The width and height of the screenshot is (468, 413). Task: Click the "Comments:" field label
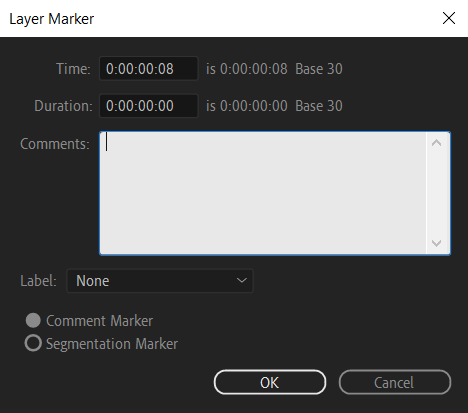click(55, 144)
